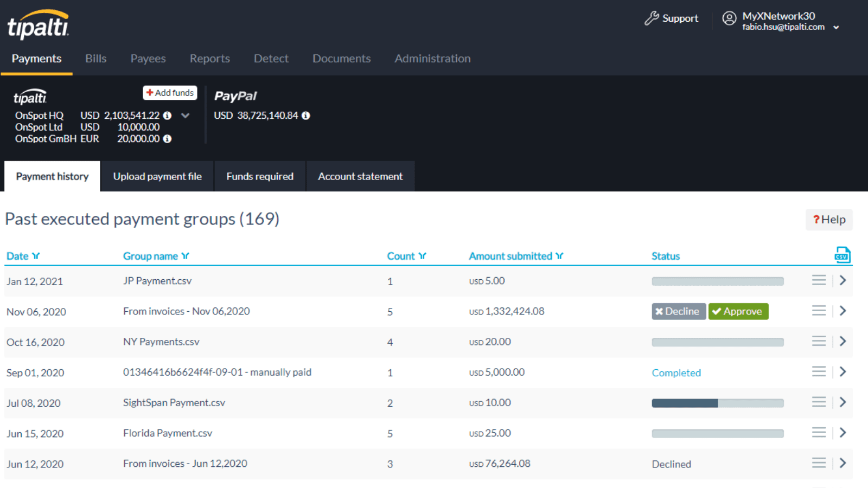
Task: Filter by Amount submitted column icon
Action: coord(559,256)
